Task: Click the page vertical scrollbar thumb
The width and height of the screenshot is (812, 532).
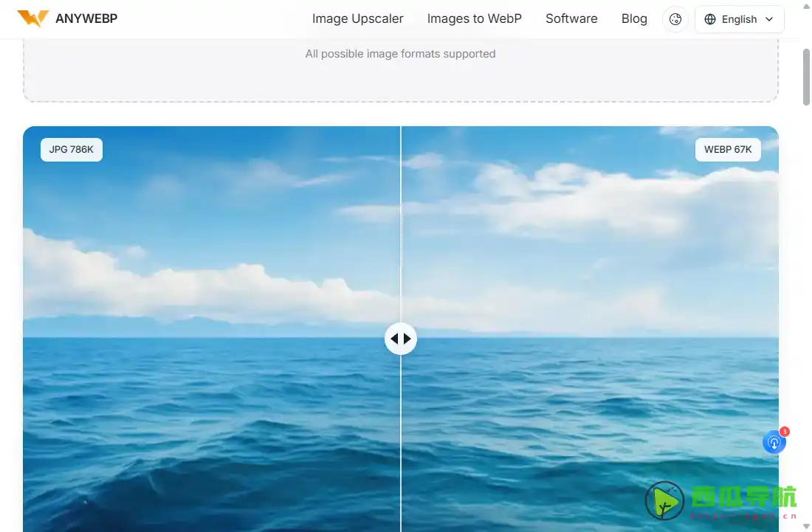Action: 806,77
